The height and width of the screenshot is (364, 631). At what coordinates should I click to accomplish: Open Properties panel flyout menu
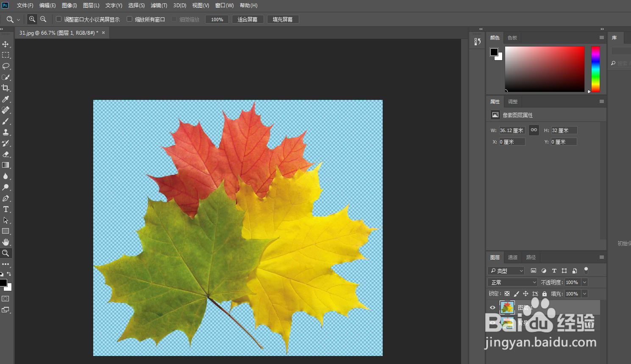coord(601,102)
